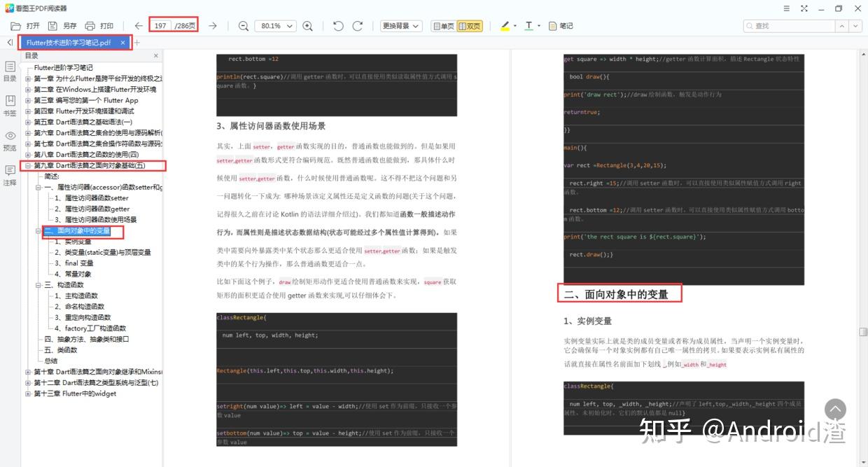The width and height of the screenshot is (868, 467).
Task: Expand 第五章 Dart语法篇之基础语法 node
Action: [28, 123]
